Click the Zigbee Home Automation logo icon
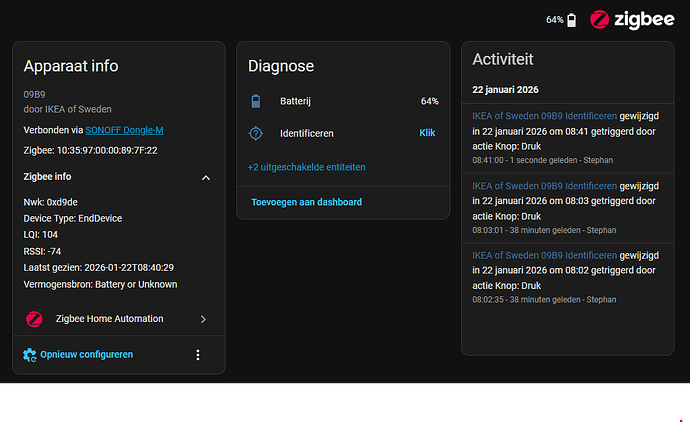The height and width of the screenshot is (422, 690). (x=34, y=319)
